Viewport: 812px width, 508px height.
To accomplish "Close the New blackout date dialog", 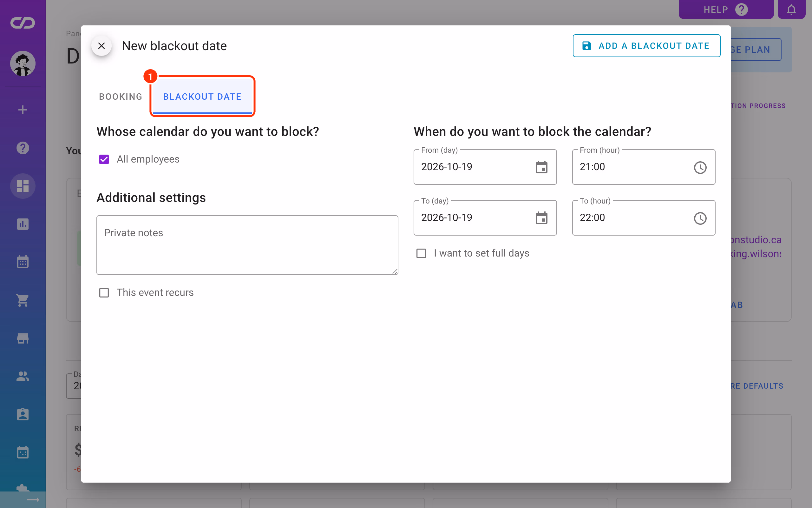I will (x=101, y=46).
